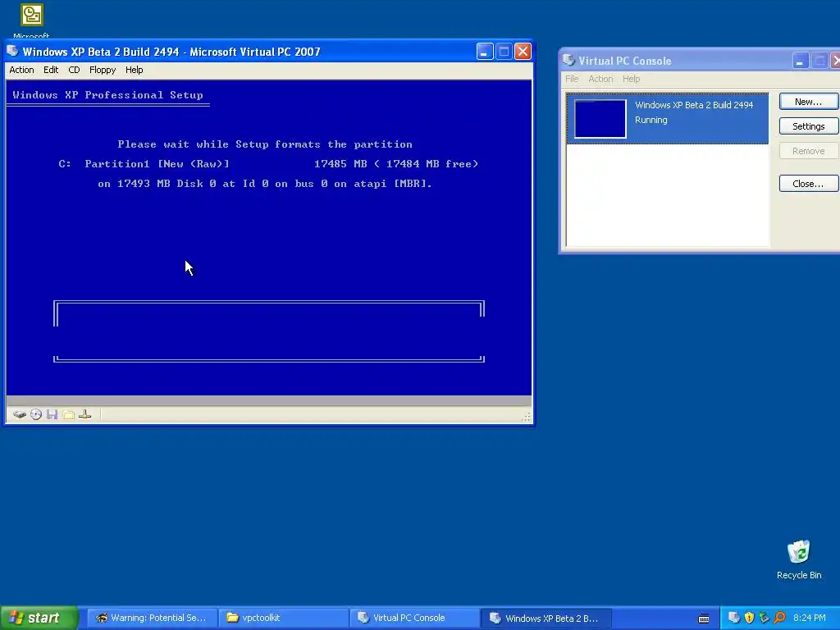Screen dimensions: 840x630
Task: Switch to 'Warning: Potential Se...' taskbar button
Action: coord(152,618)
